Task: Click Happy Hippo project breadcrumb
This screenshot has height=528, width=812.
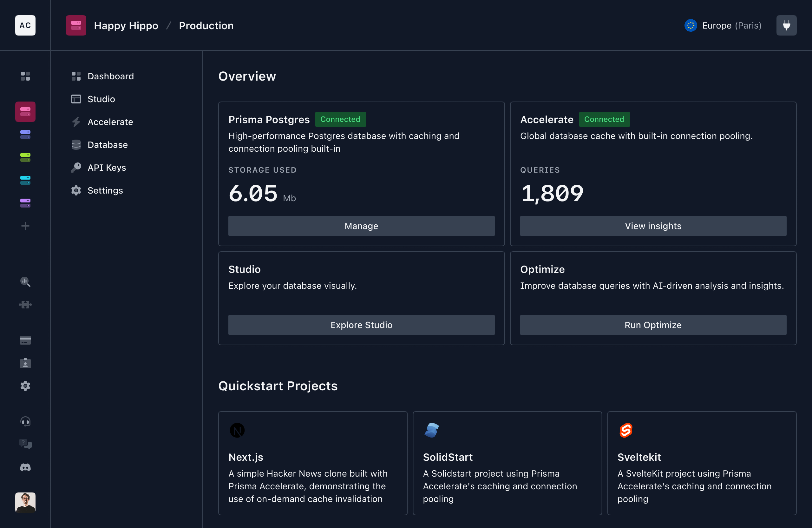Action: click(126, 26)
